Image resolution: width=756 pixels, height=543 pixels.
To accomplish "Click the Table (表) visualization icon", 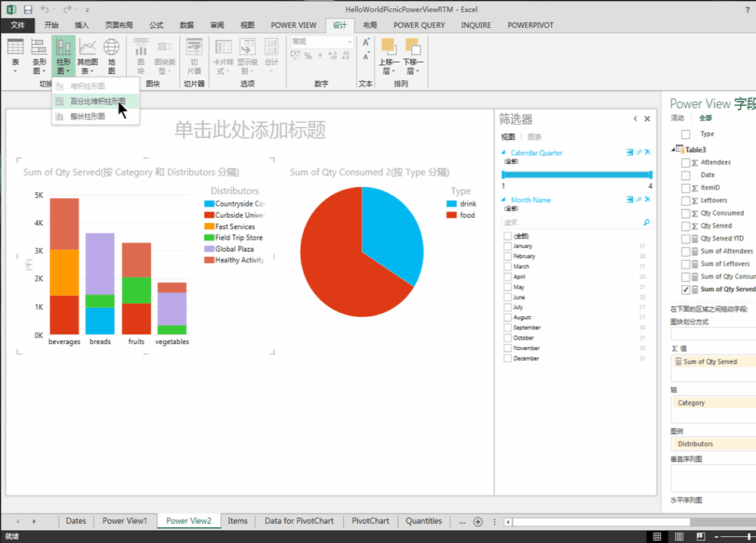I will coord(15,47).
